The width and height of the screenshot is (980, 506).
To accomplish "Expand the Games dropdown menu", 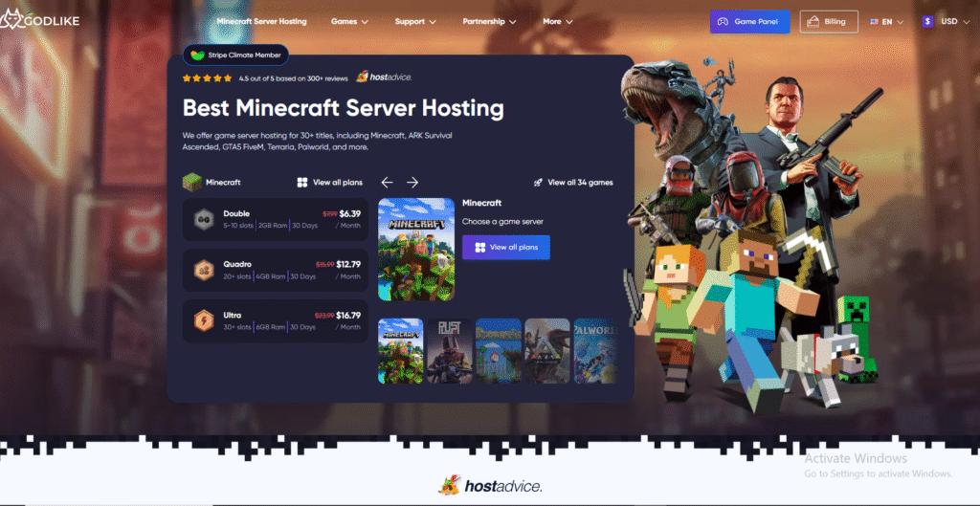I will pos(349,21).
